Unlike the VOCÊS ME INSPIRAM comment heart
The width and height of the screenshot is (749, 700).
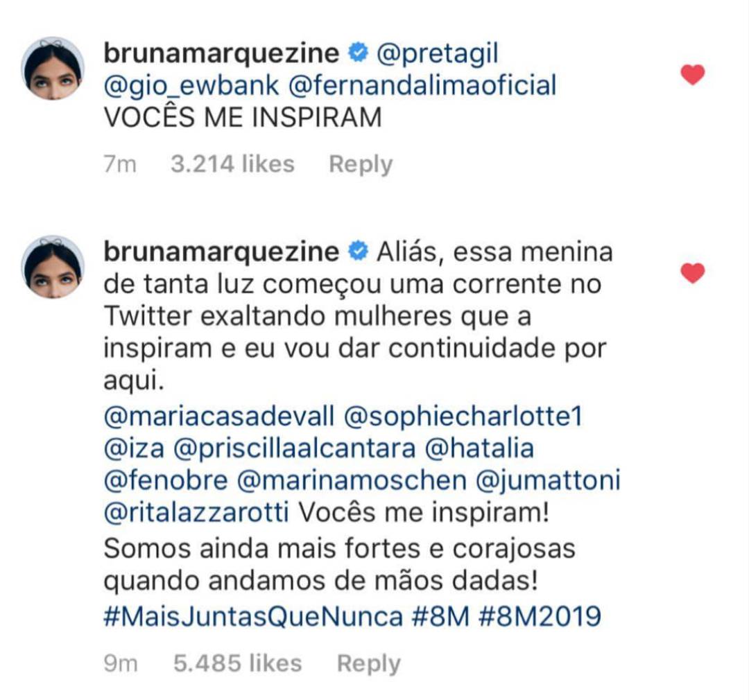(692, 74)
